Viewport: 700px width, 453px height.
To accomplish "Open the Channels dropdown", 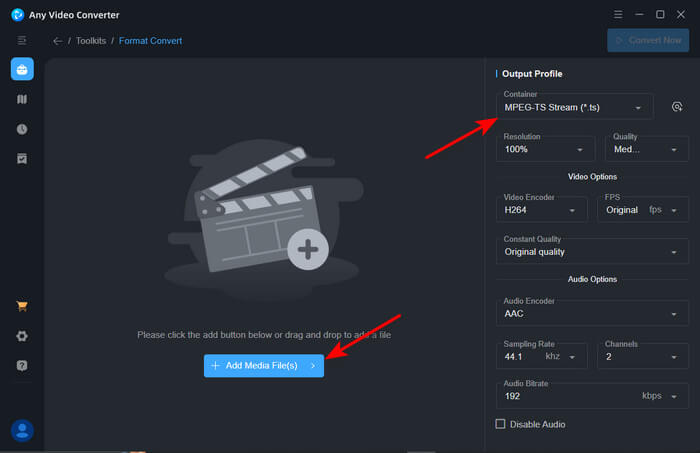I will coord(643,356).
